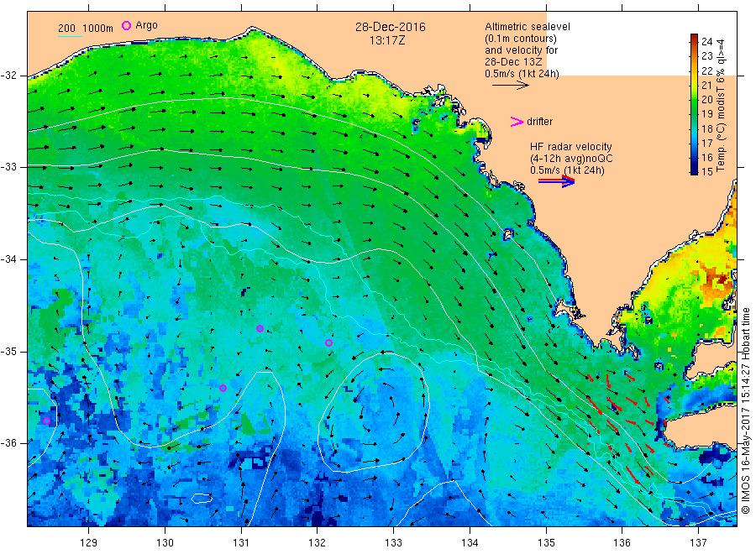Click the Argo float marker near 132.2, -34.9

point(328,343)
